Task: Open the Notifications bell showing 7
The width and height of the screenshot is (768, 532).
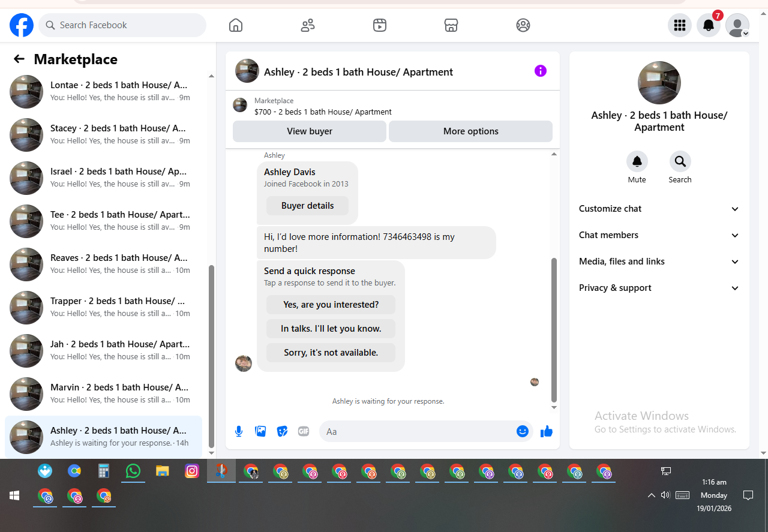Action: [709, 25]
